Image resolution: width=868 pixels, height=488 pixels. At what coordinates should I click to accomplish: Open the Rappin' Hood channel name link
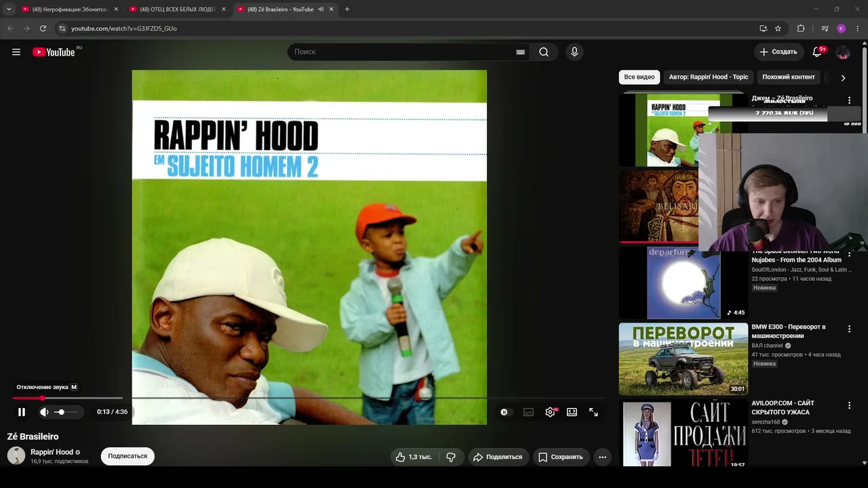[x=52, y=452]
